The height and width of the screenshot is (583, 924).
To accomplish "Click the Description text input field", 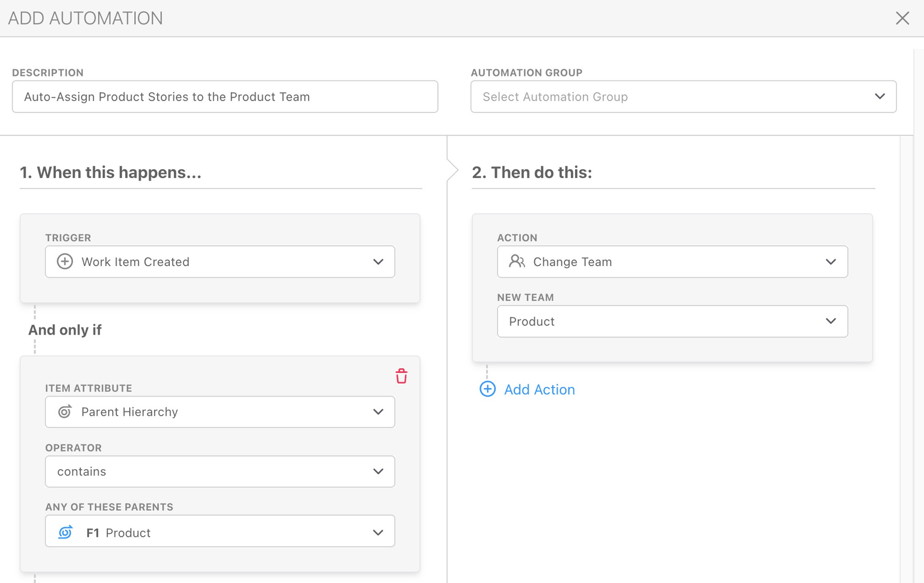I will pyautogui.click(x=224, y=97).
